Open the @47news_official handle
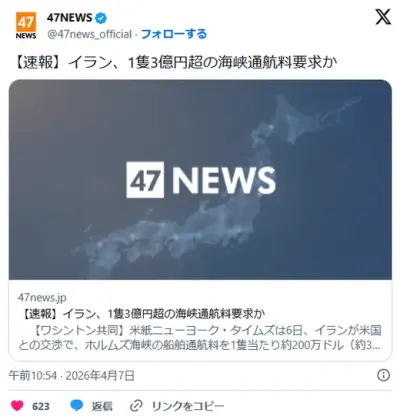This screenshot has width=400, height=416. pyautogui.click(x=89, y=34)
